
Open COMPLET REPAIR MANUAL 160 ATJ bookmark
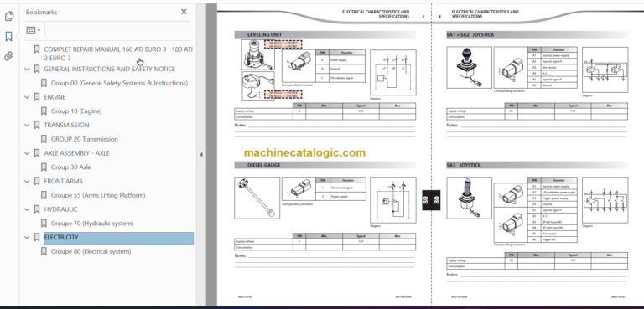[x=118, y=54]
